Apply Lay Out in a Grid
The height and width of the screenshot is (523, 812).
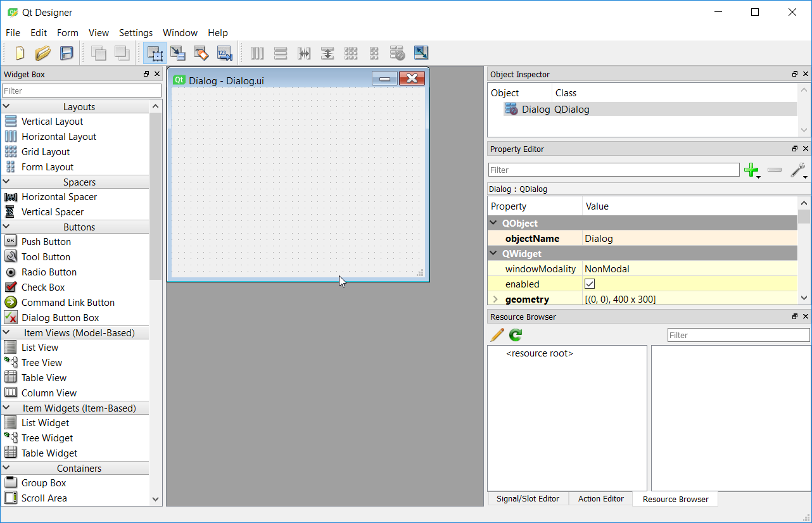click(x=351, y=53)
